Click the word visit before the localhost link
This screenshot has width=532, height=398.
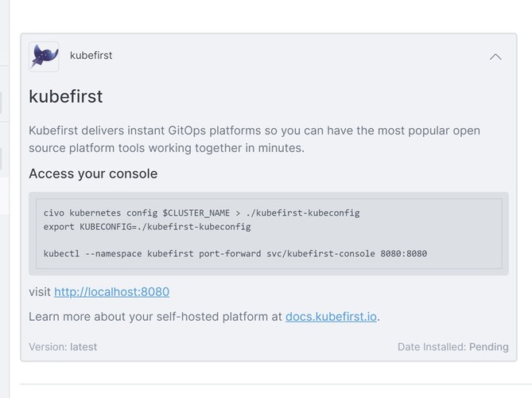(40, 291)
